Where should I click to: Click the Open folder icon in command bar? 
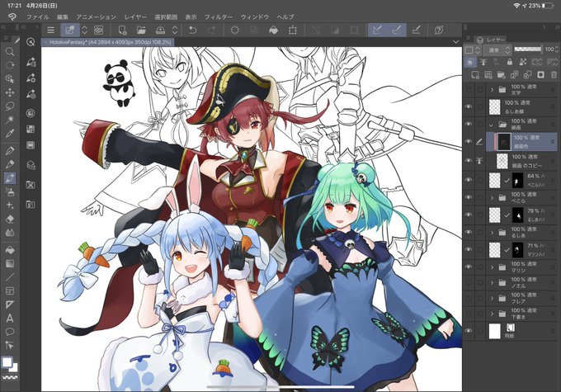pyautogui.click(x=141, y=30)
